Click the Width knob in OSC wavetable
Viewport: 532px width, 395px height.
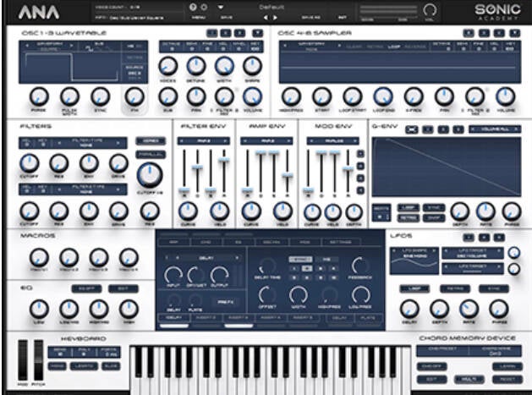click(x=224, y=66)
